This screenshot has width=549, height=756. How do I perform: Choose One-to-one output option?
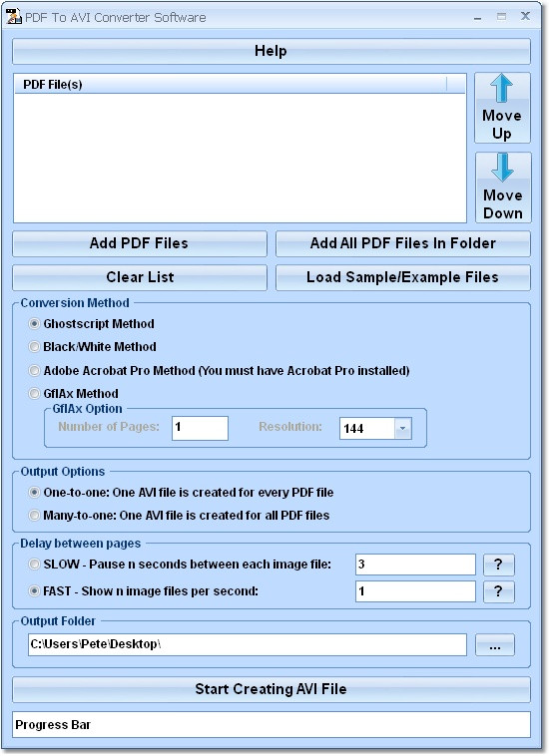34,493
